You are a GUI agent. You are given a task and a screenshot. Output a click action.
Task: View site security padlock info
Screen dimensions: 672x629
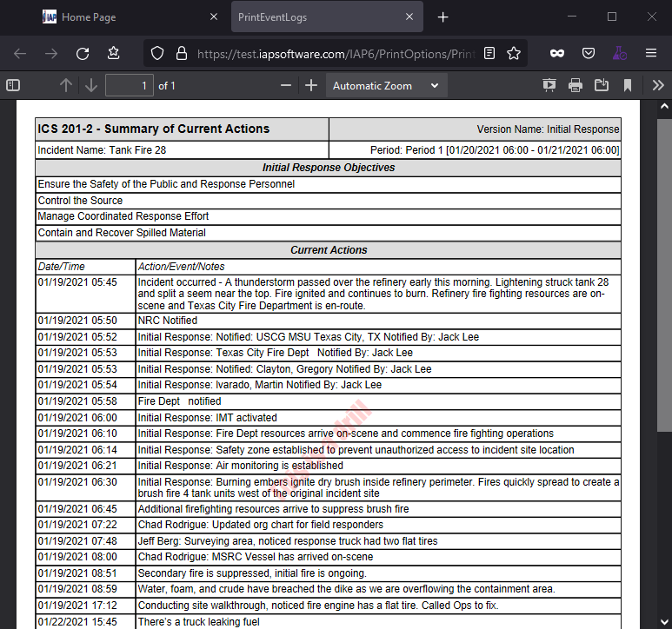pyautogui.click(x=182, y=54)
